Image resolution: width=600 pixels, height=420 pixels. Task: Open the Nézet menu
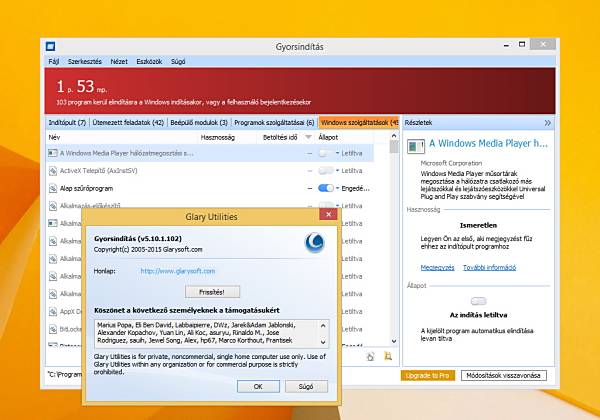click(x=119, y=62)
